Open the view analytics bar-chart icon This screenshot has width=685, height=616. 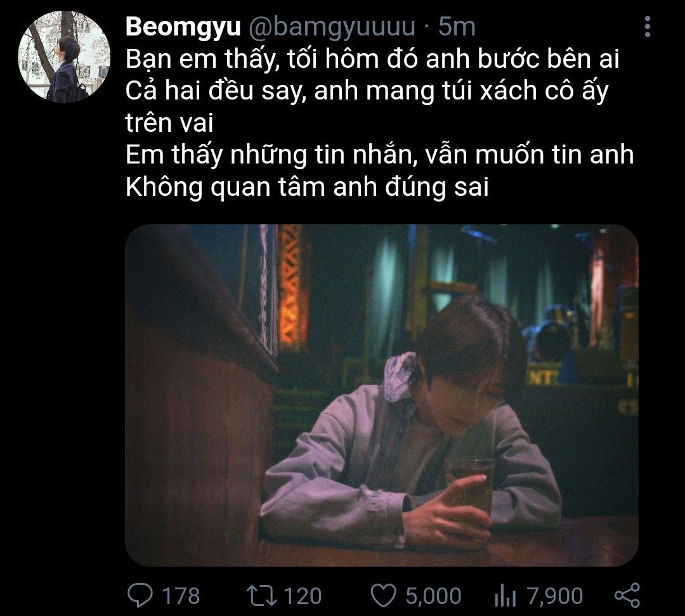(505, 596)
